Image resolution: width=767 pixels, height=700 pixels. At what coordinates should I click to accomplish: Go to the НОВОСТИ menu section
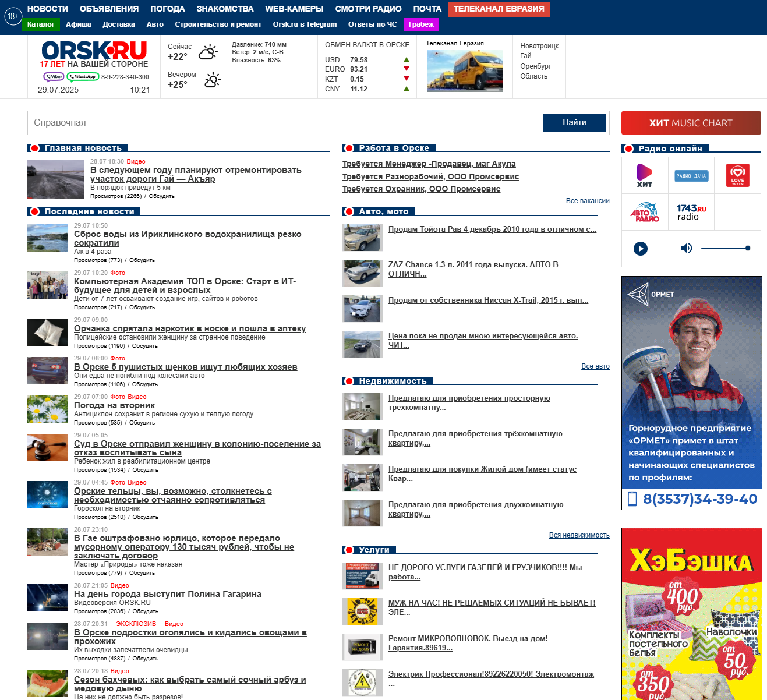(x=48, y=9)
